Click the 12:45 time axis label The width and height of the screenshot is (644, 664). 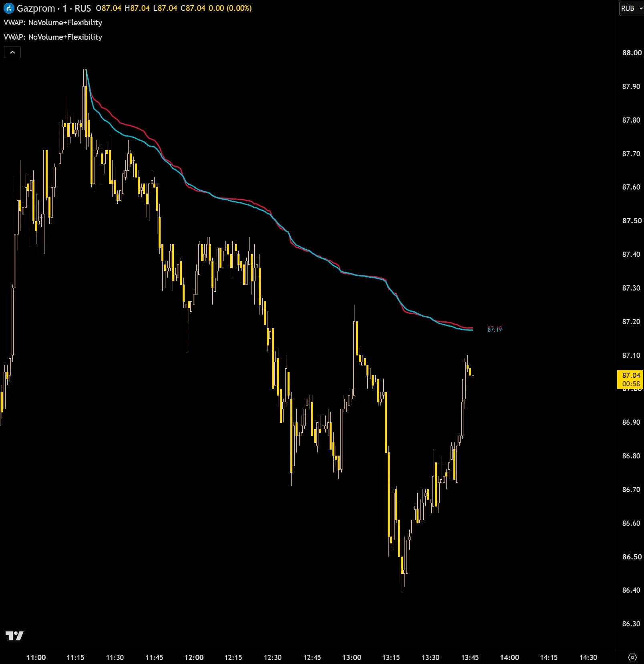(312, 658)
